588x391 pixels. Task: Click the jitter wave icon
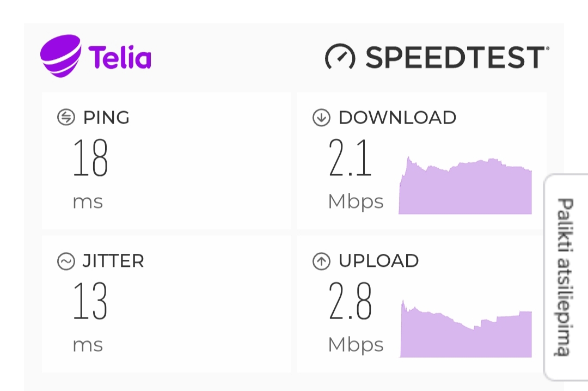coord(66,261)
